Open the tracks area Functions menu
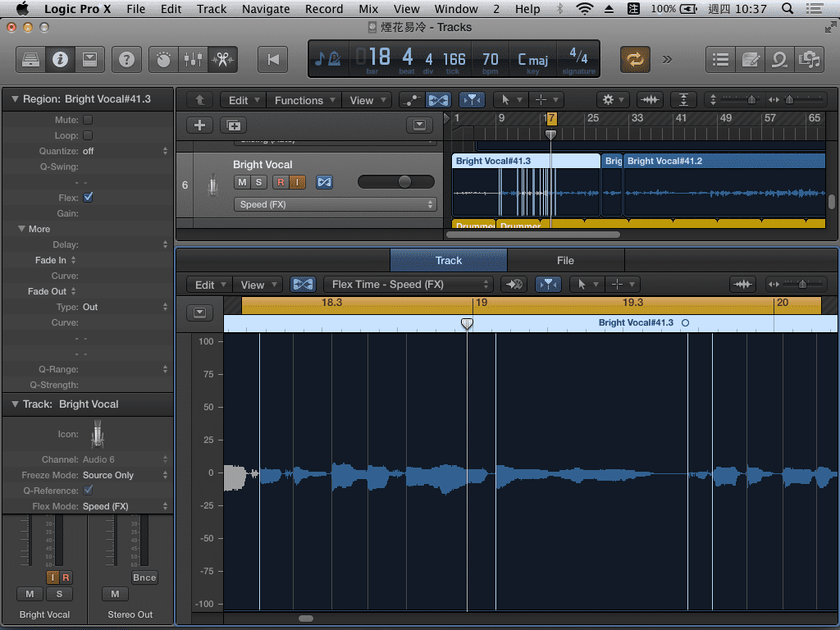The image size is (840, 630). (304, 100)
